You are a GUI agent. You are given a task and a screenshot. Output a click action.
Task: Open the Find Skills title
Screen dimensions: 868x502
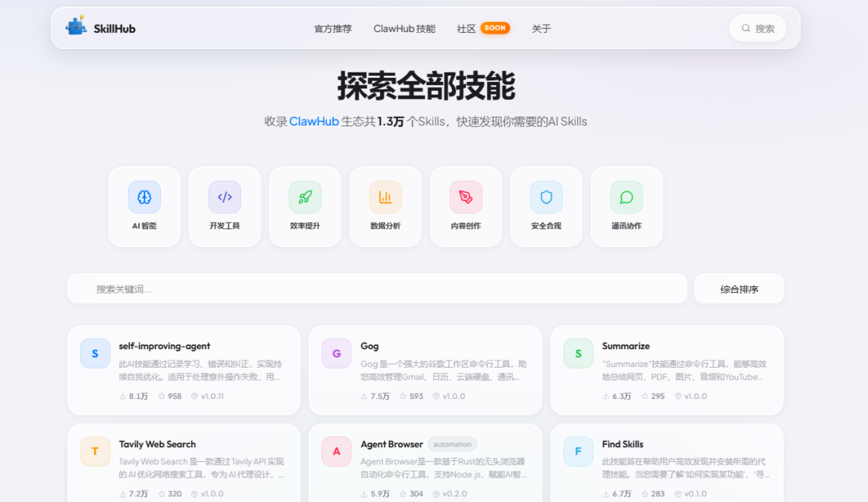point(623,444)
